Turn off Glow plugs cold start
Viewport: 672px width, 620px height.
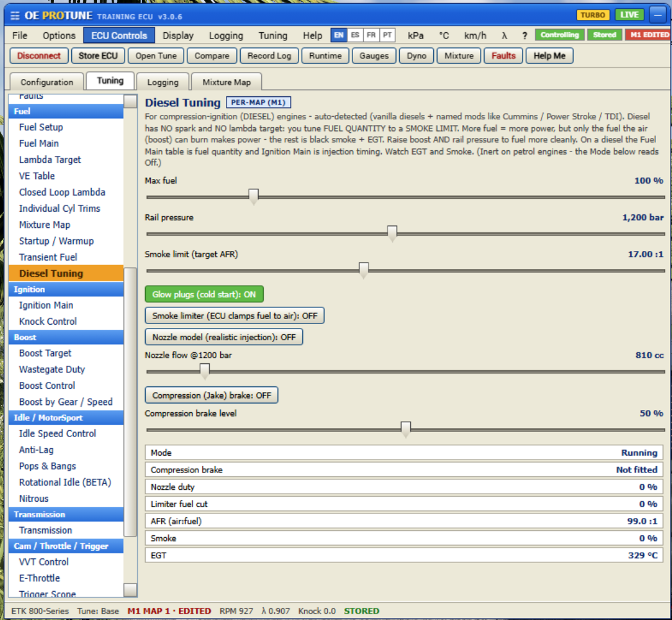click(x=204, y=295)
